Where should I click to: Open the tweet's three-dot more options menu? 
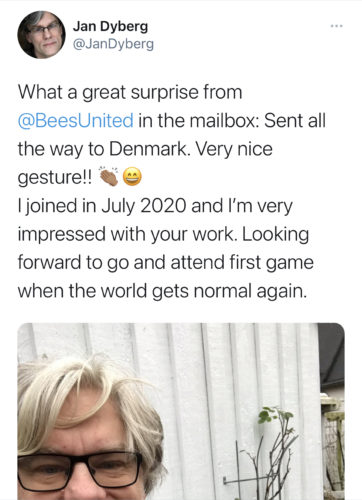336,26
